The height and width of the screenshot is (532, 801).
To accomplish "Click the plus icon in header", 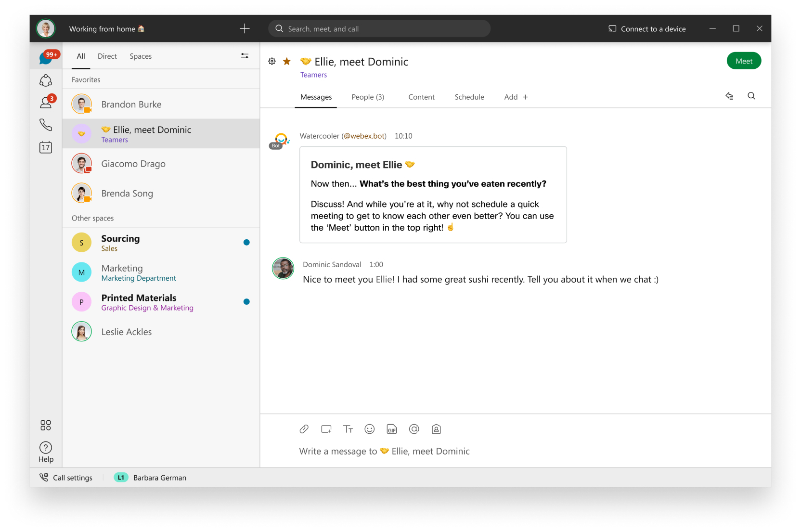I will pyautogui.click(x=245, y=29).
